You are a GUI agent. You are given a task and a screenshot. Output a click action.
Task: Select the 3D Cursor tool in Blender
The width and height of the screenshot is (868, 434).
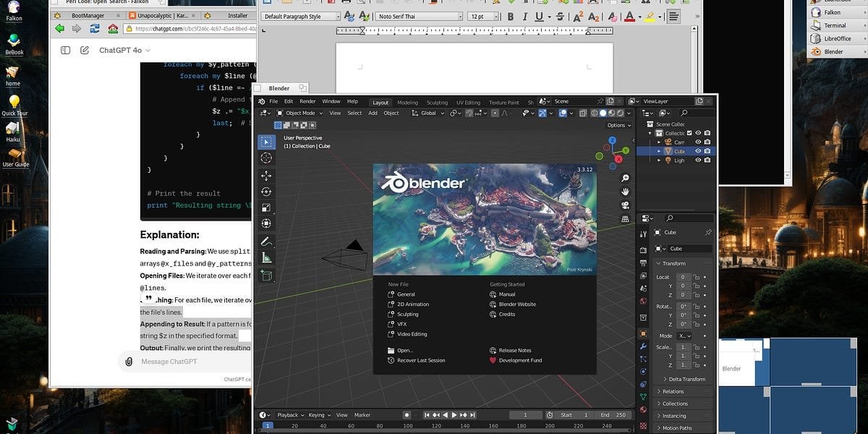pos(266,158)
